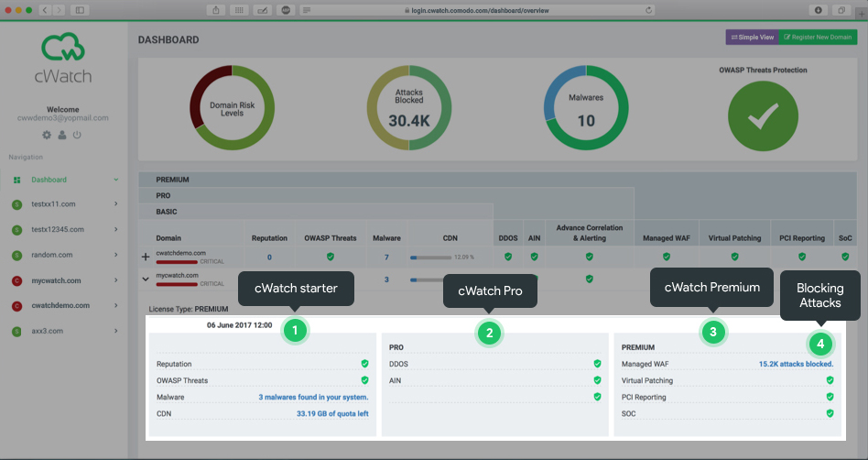Expand the testx12345.com sidebar arrow
The image size is (868, 460).
tap(116, 229)
